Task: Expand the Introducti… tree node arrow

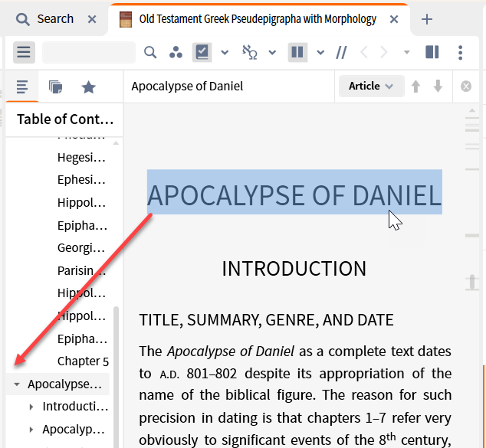Action: coord(31,407)
